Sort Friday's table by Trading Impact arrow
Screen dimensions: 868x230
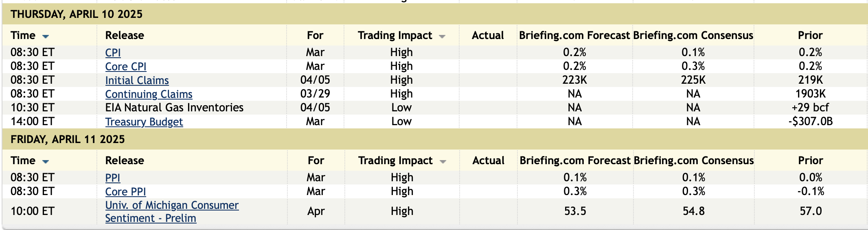(443, 162)
